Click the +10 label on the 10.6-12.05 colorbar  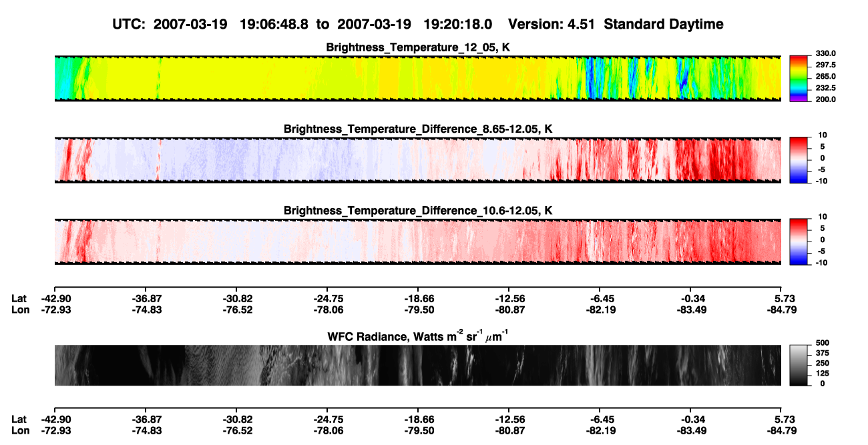coord(824,217)
